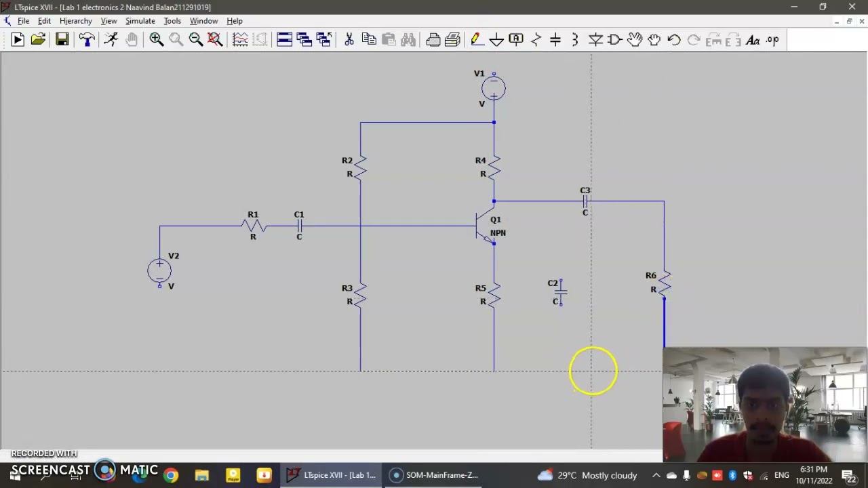868x488 pixels.
Task: Click the Zoom to Fit crossed magnifier icon
Action: click(215, 40)
